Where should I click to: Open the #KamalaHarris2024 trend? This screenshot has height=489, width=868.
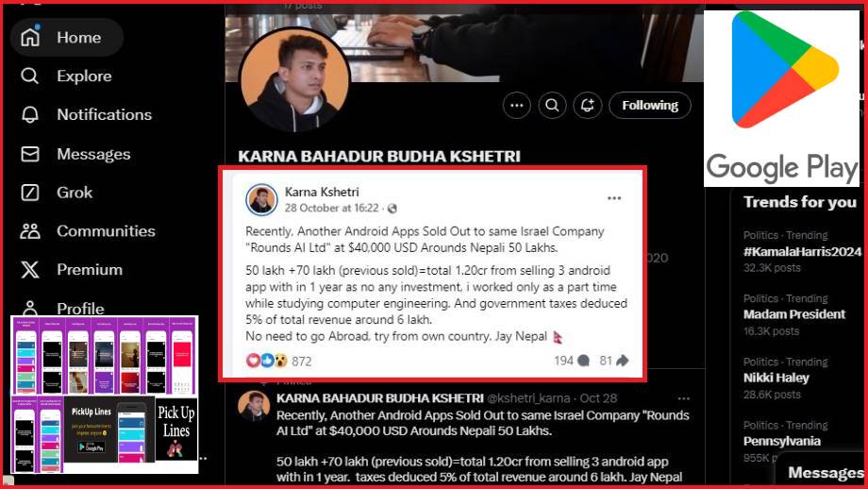point(802,251)
